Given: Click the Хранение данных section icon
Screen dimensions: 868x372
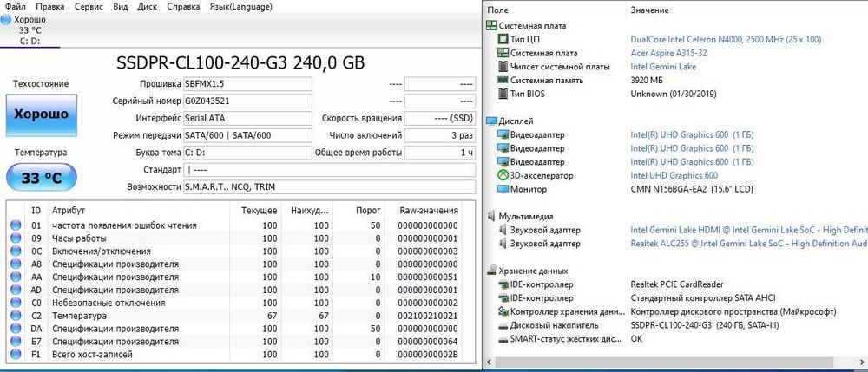Looking at the screenshot, I should (x=491, y=271).
